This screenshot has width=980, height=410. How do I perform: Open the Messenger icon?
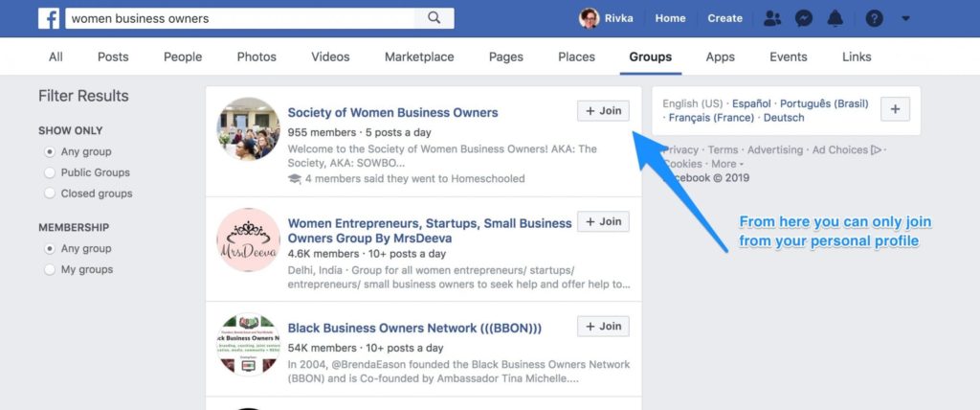[x=804, y=19]
